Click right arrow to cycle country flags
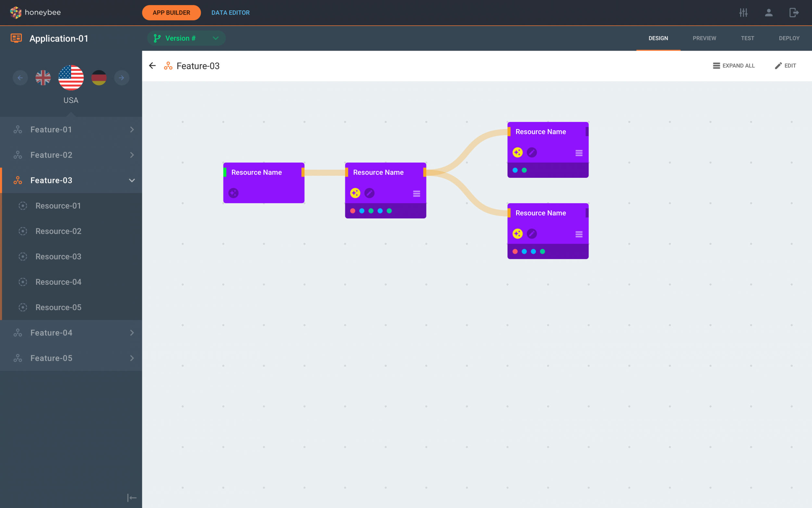The width and height of the screenshot is (812, 508). coord(121,78)
